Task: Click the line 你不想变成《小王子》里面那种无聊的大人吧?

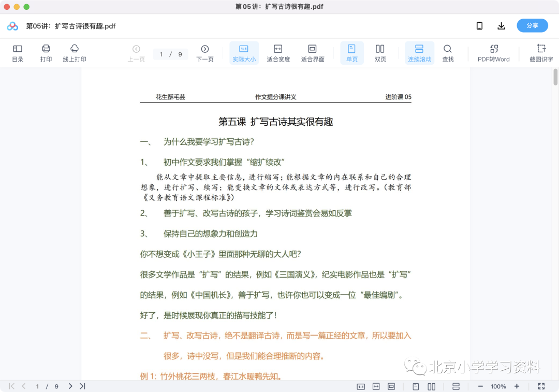Action: coord(220,254)
